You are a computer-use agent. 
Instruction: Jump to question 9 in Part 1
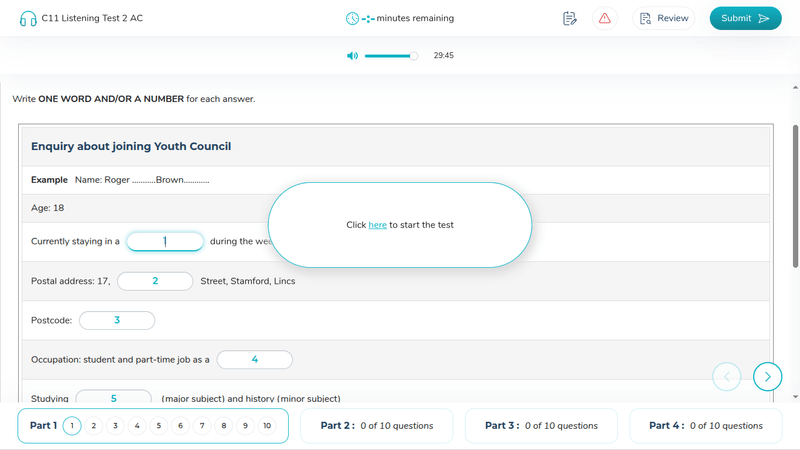(x=245, y=426)
